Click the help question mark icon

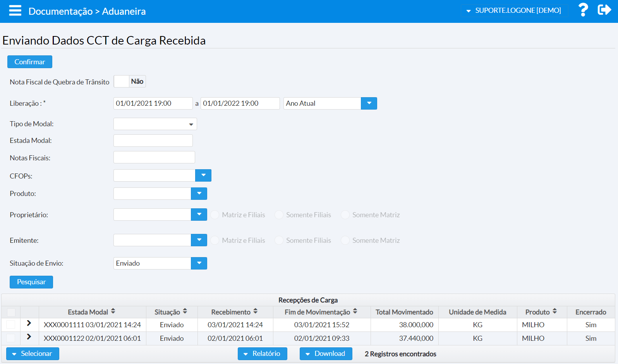[583, 10]
